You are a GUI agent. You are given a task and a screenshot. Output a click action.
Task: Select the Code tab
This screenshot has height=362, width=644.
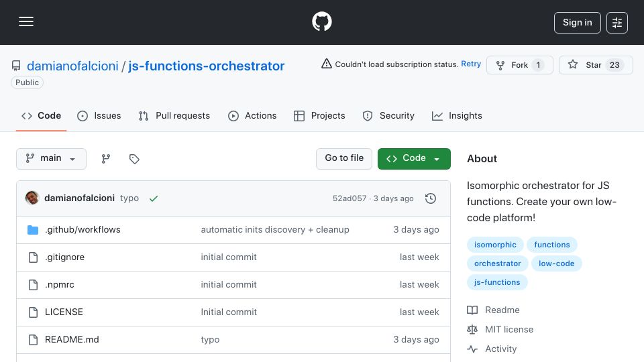click(41, 116)
